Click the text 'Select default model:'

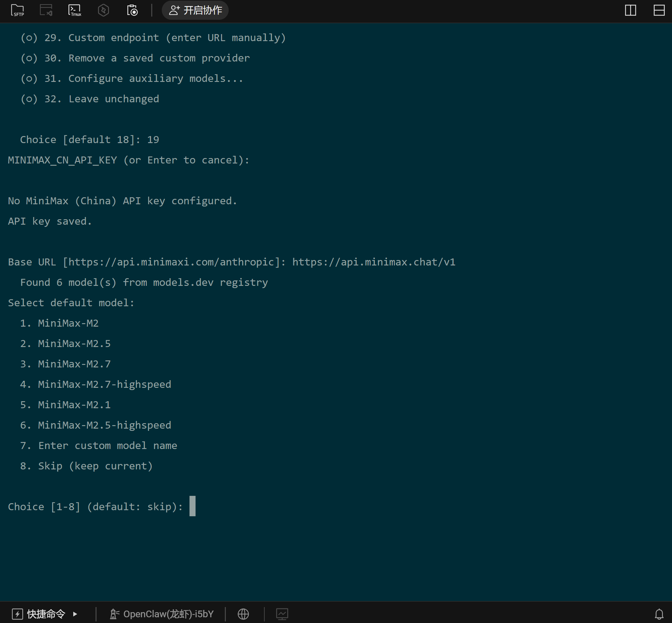[x=71, y=303]
